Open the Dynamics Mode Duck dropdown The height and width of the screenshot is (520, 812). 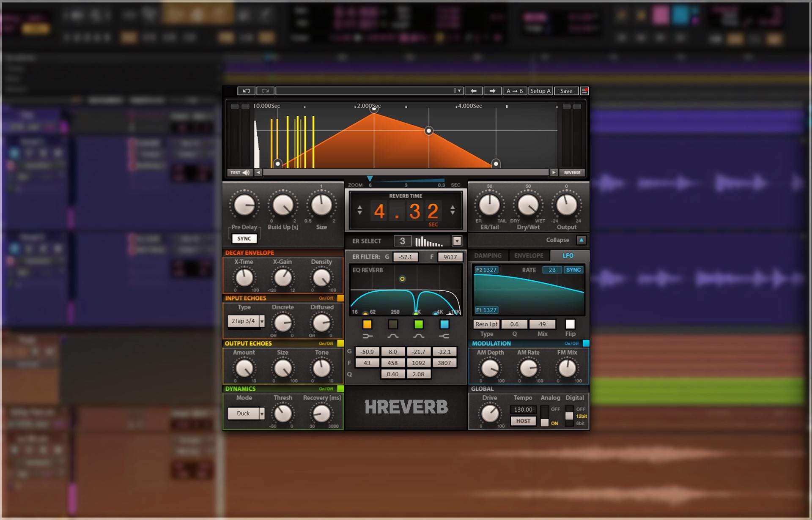point(246,413)
